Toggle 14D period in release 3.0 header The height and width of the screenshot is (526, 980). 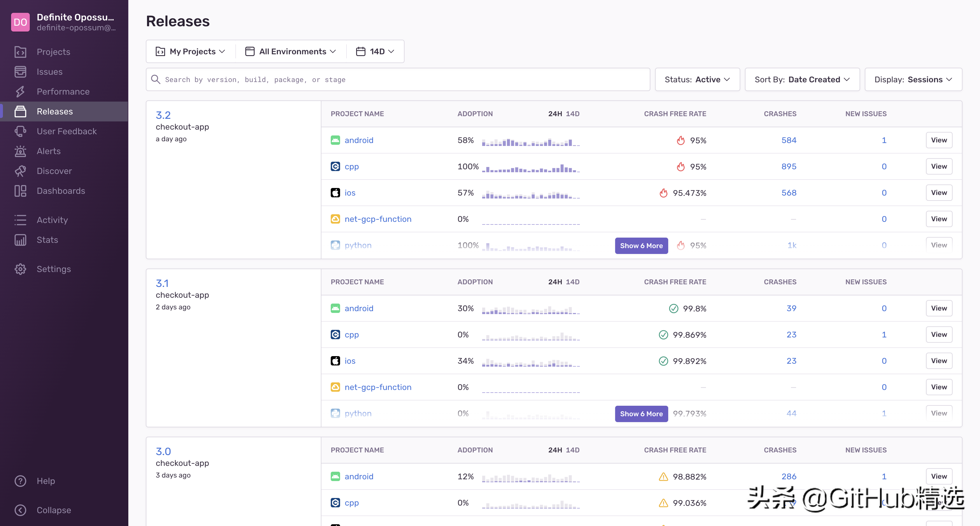pyautogui.click(x=572, y=450)
